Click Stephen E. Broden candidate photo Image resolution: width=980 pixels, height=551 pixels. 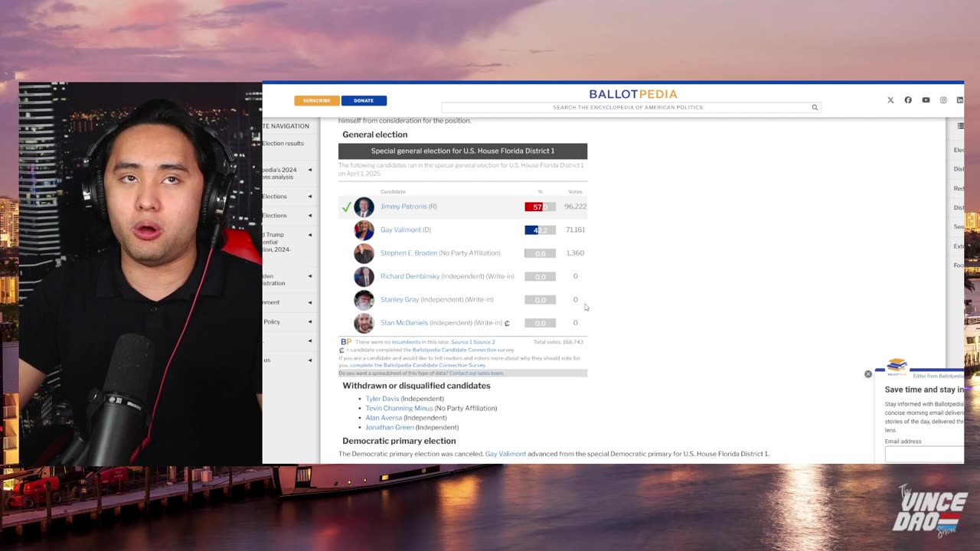(364, 253)
